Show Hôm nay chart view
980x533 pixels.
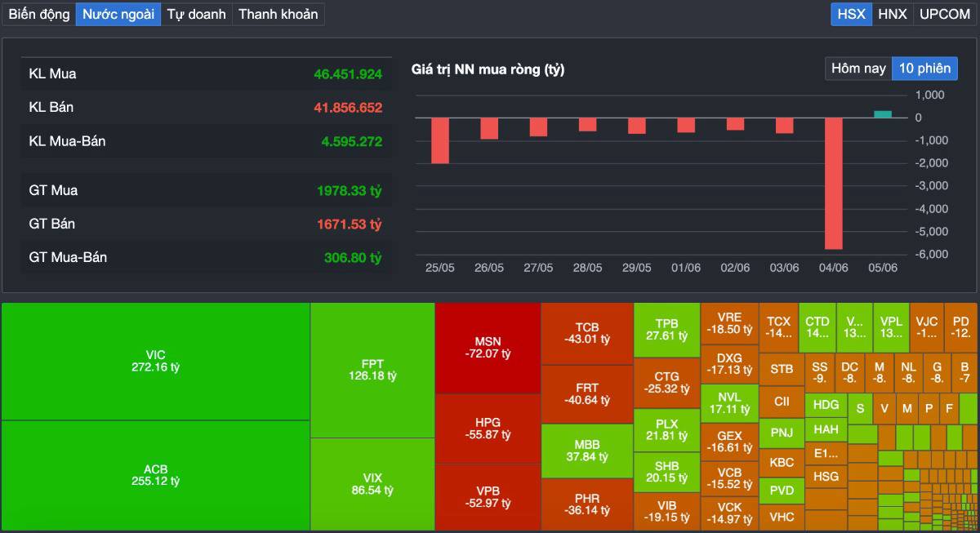pos(858,69)
